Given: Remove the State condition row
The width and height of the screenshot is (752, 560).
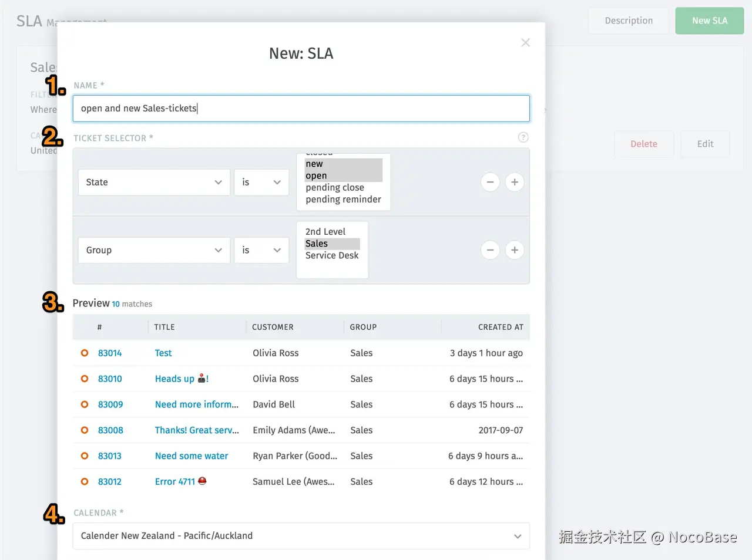Looking at the screenshot, I should tap(490, 182).
